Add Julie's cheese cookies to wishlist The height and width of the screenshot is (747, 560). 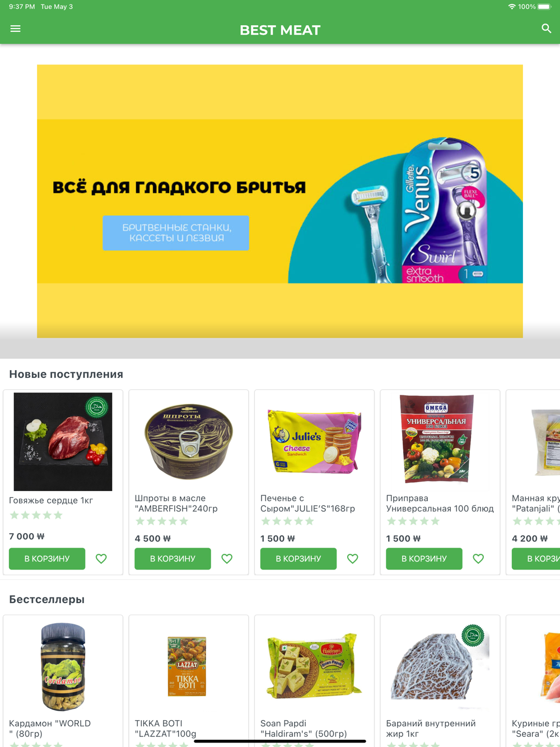353,558
